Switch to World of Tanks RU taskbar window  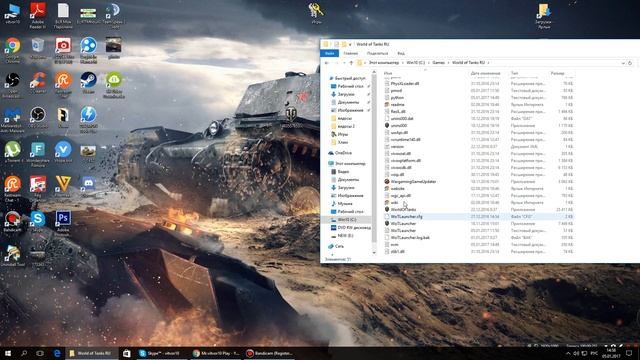(x=92, y=353)
